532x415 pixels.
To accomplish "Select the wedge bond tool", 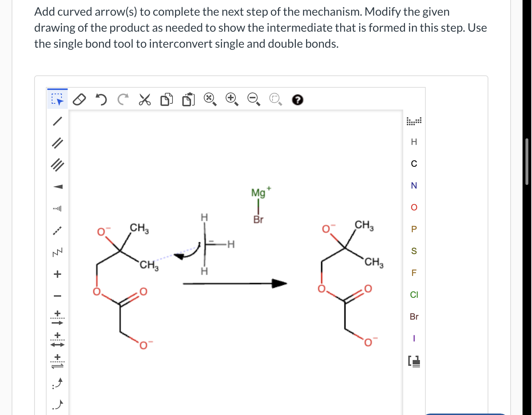I will [58, 187].
